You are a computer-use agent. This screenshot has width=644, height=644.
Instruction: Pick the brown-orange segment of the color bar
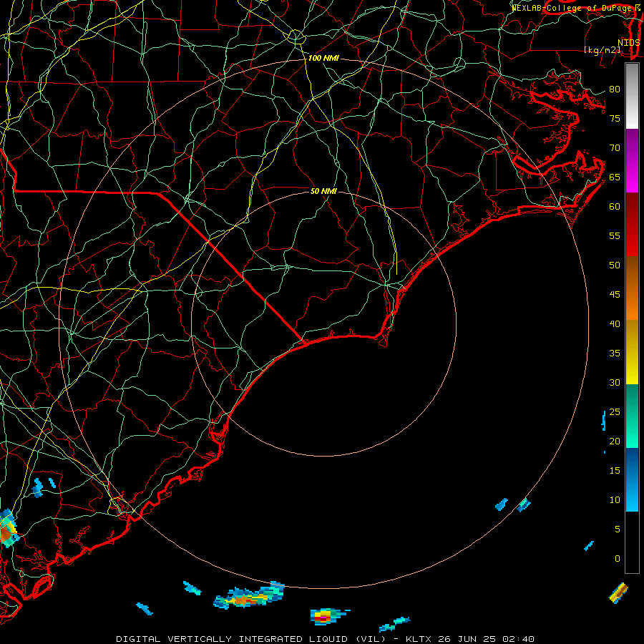tap(632, 288)
